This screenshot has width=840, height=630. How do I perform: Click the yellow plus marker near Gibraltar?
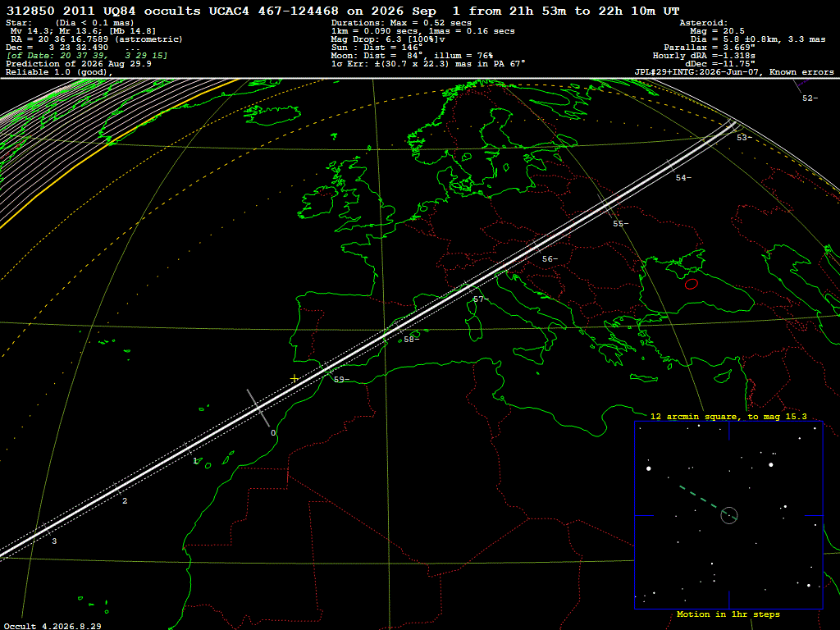click(294, 379)
